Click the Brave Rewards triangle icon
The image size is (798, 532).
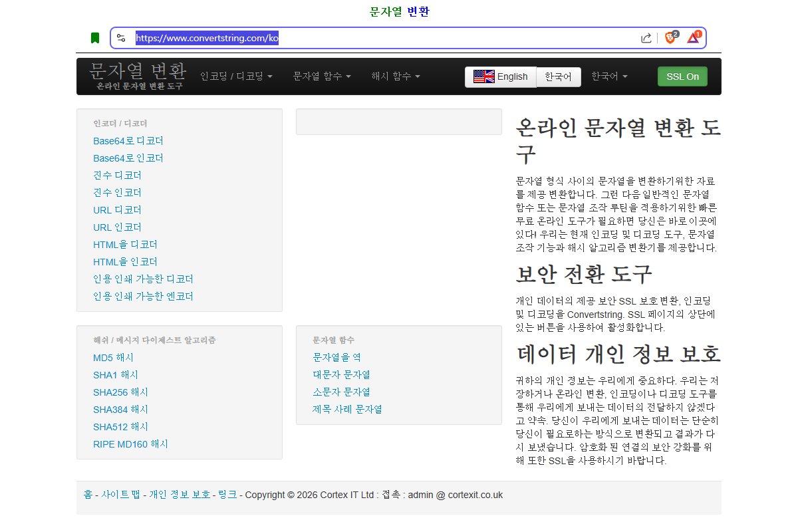pyautogui.click(x=694, y=37)
